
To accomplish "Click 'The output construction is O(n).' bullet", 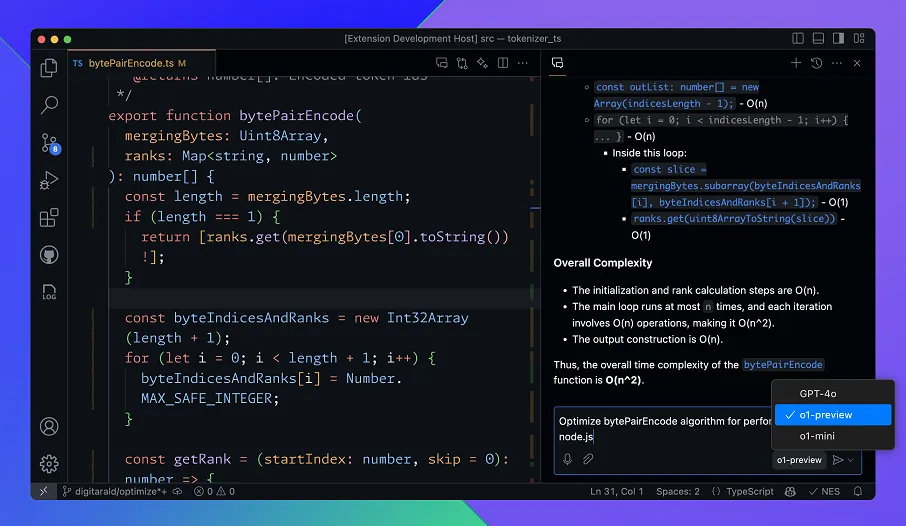I will [x=647, y=339].
